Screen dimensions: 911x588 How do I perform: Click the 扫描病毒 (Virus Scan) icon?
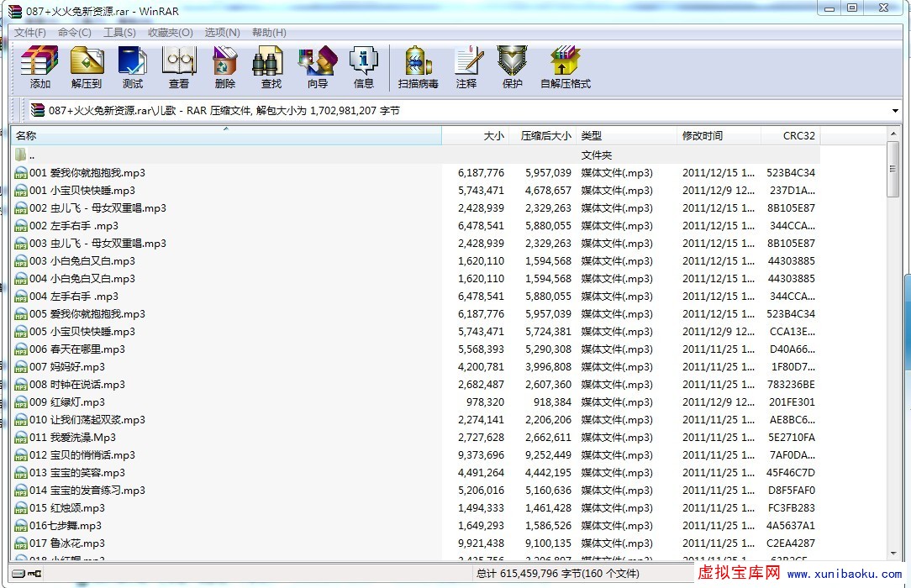[418, 67]
